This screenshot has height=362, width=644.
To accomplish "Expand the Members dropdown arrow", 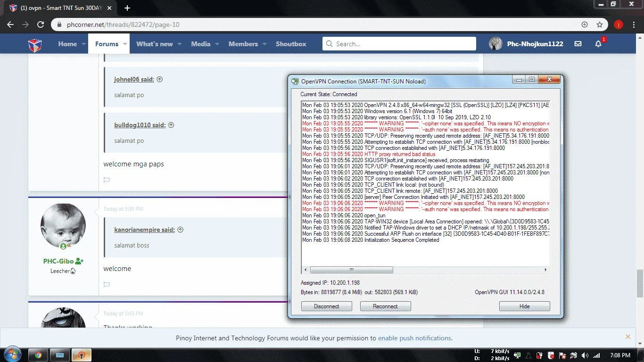I will [264, 44].
